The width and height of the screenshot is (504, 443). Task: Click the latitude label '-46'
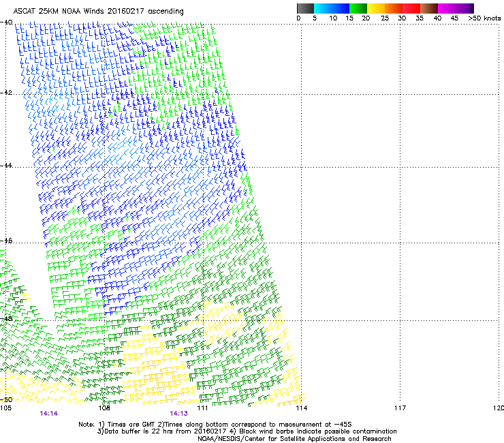(6, 241)
